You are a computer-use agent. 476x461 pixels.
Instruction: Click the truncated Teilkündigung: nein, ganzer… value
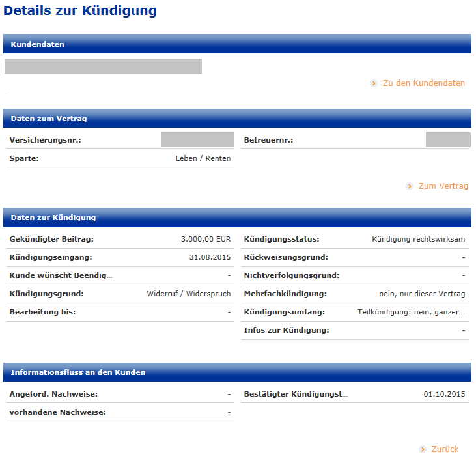click(x=412, y=312)
